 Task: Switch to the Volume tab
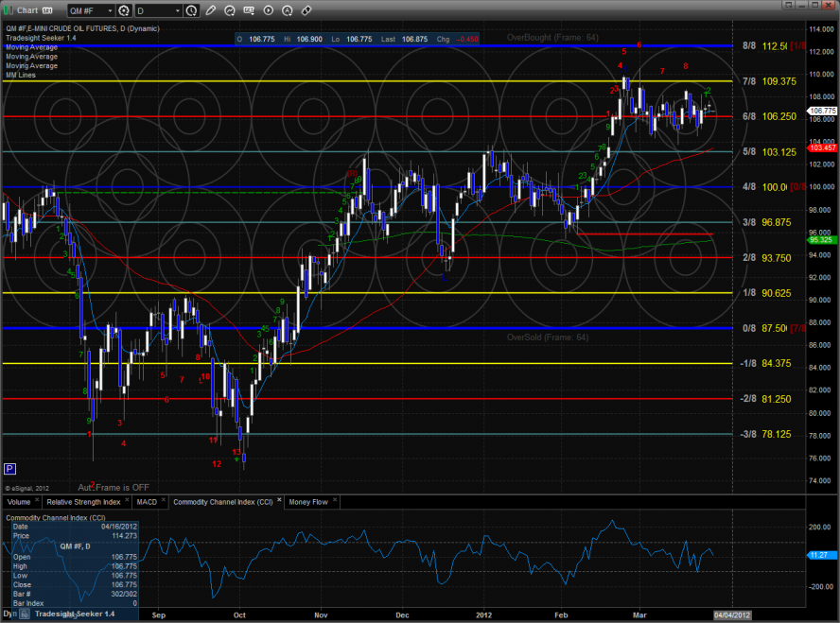click(21, 501)
